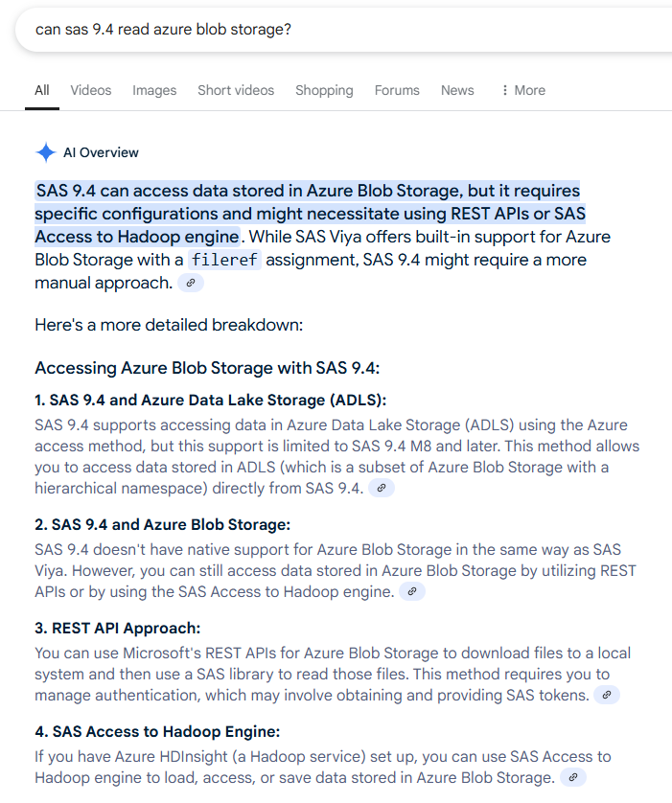672x803 pixels.
Task: View News results for this search
Action: click(x=457, y=89)
